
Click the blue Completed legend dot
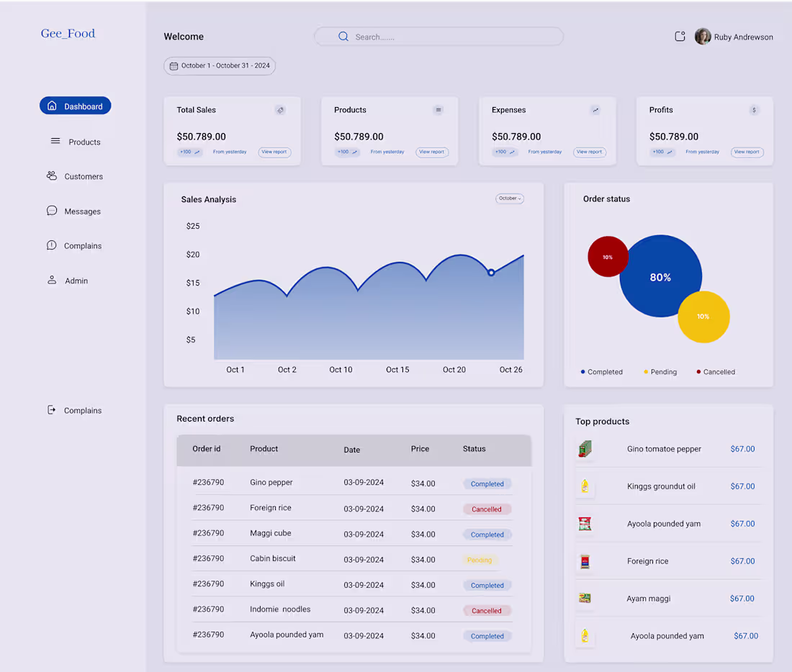[x=583, y=371]
